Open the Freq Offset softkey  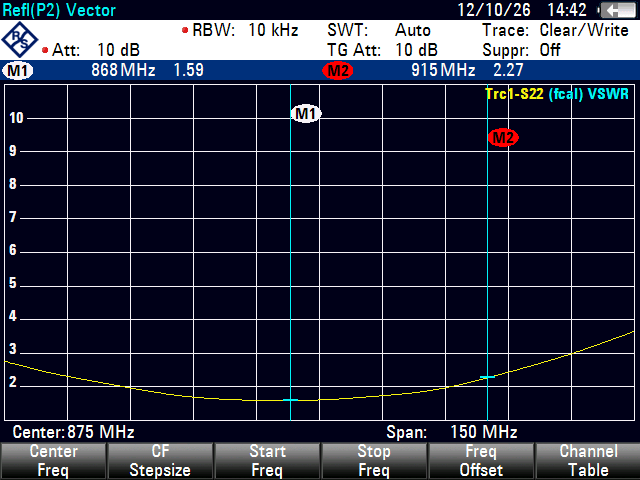click(x=481, y=461)
